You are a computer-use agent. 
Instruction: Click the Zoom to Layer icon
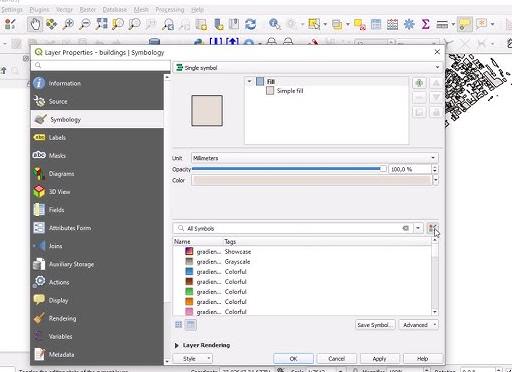(134, 24)
